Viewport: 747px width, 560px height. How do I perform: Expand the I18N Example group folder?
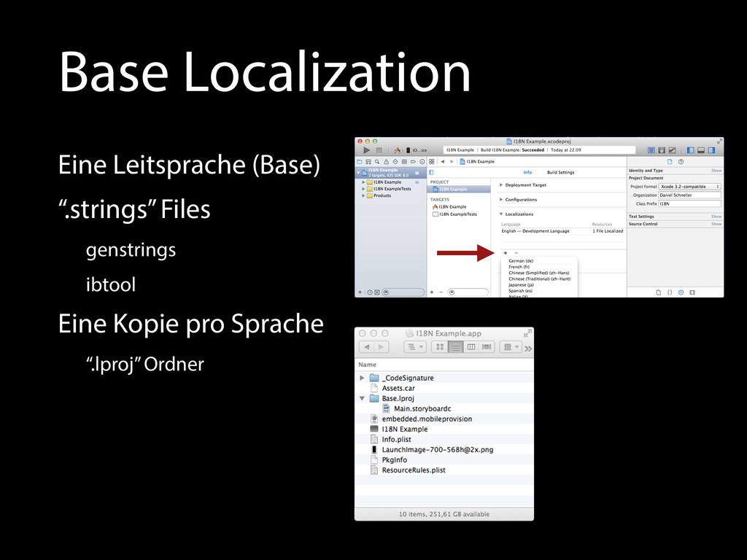363,182
